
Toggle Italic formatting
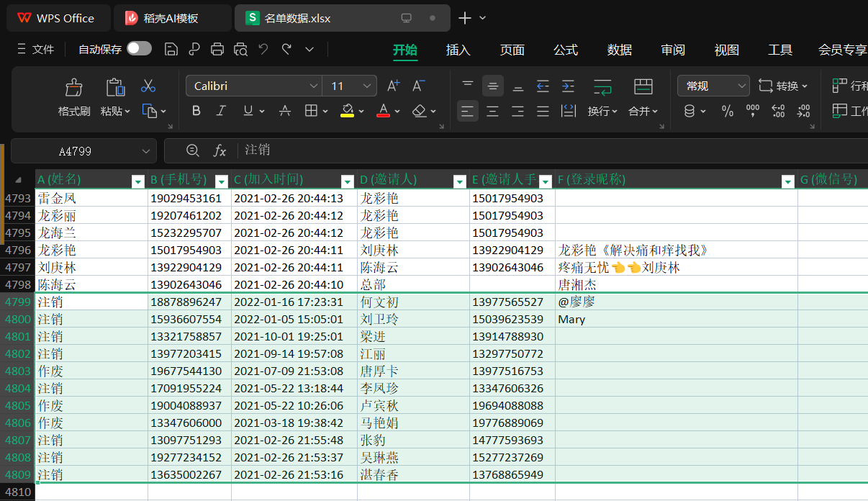(x=222, y=111)
